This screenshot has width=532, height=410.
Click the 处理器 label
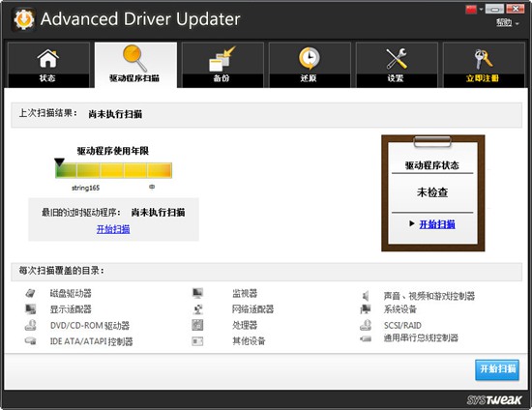[245, 325]
